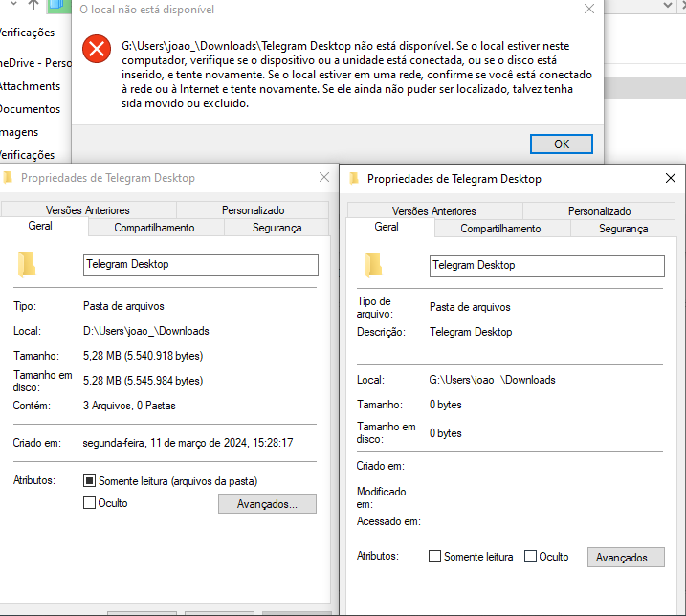Image resolution: width=686 pixels, height=616 pixels.
Task: Open Avançados in left properties window
Action: point(267,503)
